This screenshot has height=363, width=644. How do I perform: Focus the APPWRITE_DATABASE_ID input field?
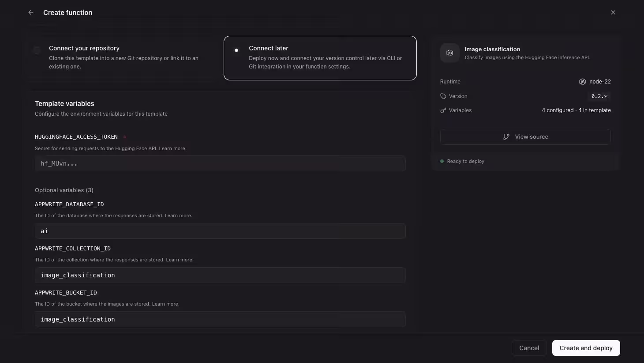coord(220,231)
